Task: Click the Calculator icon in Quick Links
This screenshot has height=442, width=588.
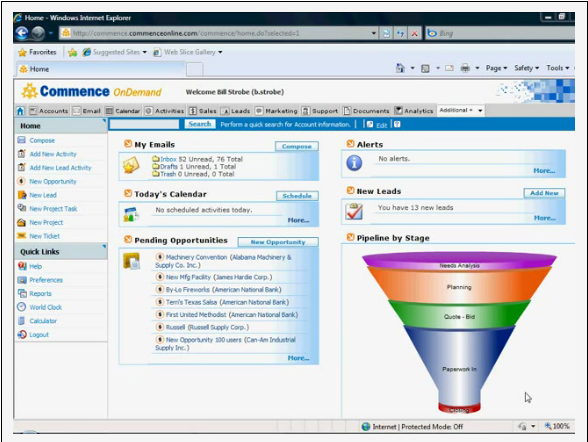Action: 22,321
